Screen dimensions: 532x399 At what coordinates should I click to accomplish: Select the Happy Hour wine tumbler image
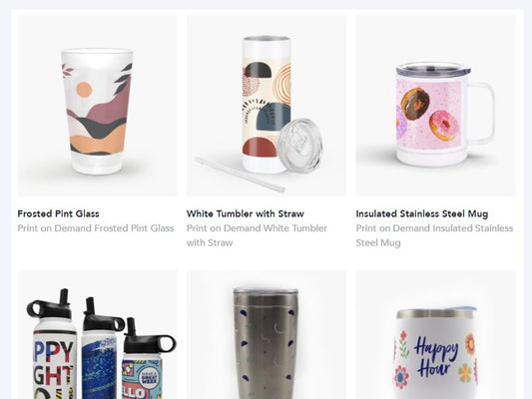coord(435,334)
